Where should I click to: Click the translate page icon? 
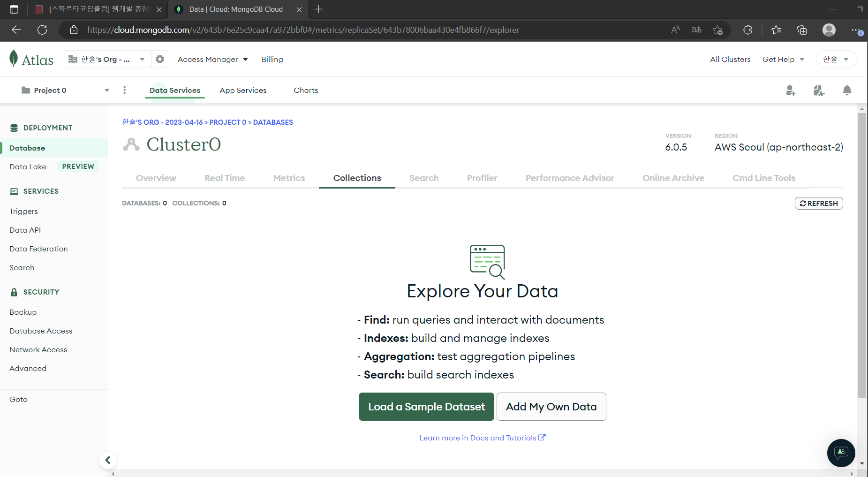click(x=696, y=30)
